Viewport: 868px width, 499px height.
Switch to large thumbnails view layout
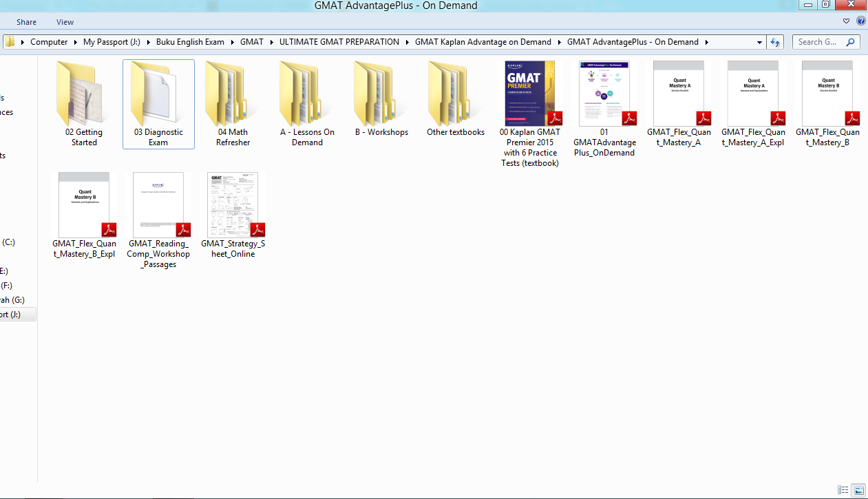click(x=858, y=490)
